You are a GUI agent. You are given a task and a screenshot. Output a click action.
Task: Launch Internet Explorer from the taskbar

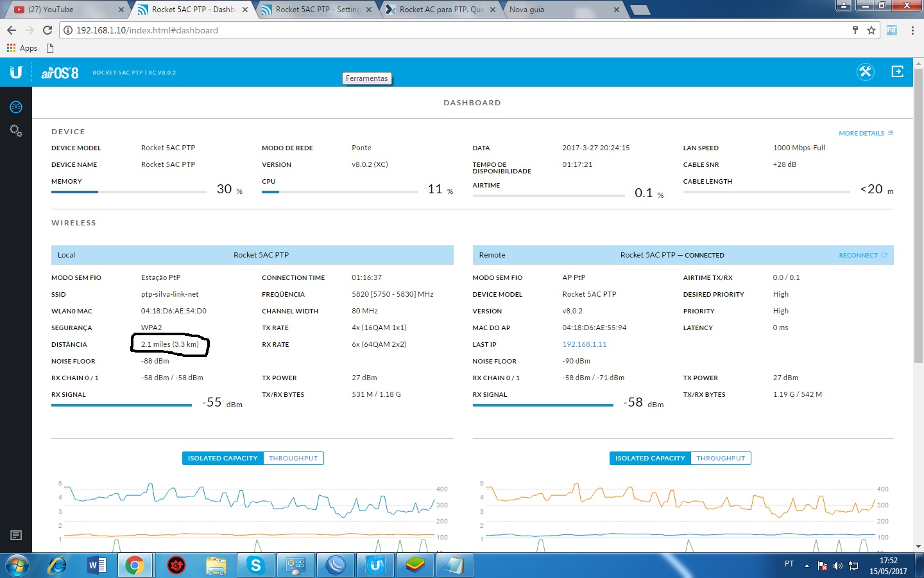pyautogui.click(x=58, y=565)
